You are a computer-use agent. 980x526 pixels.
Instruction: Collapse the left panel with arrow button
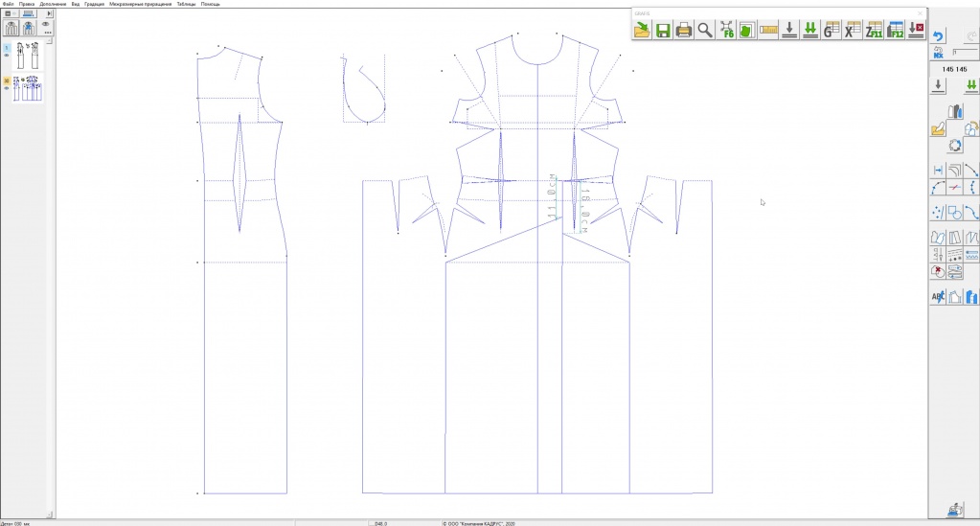point(49,13)
